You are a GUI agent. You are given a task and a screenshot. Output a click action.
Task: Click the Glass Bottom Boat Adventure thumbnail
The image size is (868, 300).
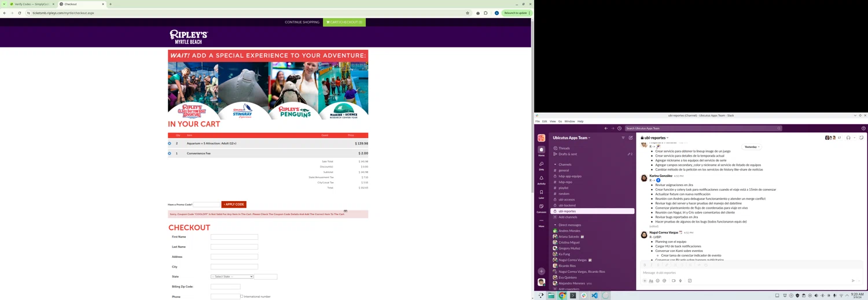pyautogui.click(x=193, y=91)
